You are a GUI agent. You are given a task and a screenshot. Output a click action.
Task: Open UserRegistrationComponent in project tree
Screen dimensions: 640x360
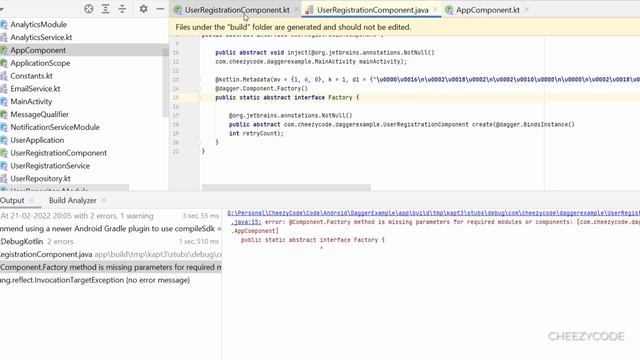(58, 153)
